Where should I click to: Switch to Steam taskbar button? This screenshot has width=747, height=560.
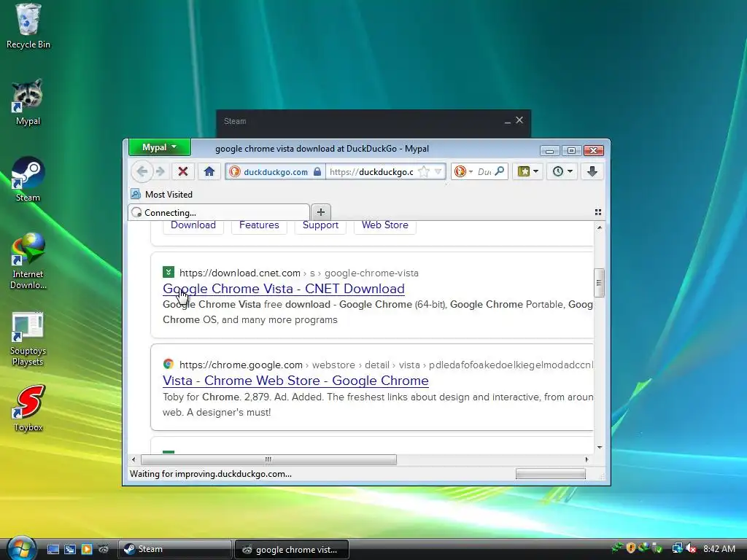click(174, 549)
